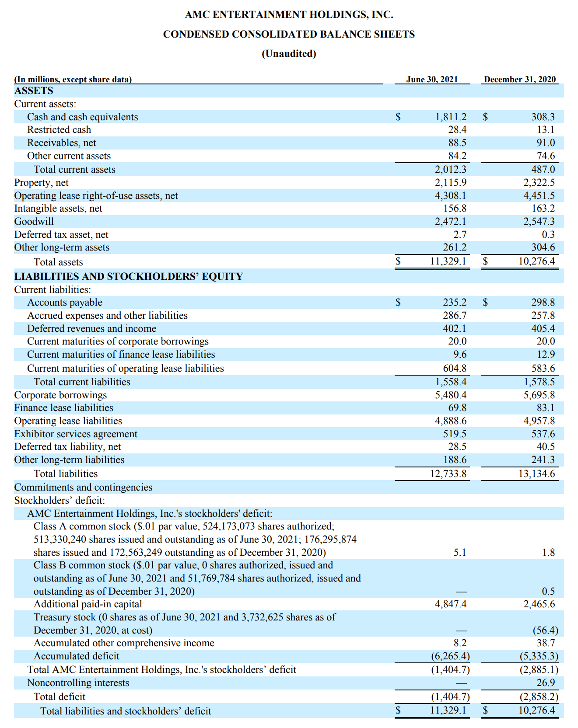Click the 'Finance lease liabilities' row label
This screenshot has height=728, width=578.
(x=64, y=408)
